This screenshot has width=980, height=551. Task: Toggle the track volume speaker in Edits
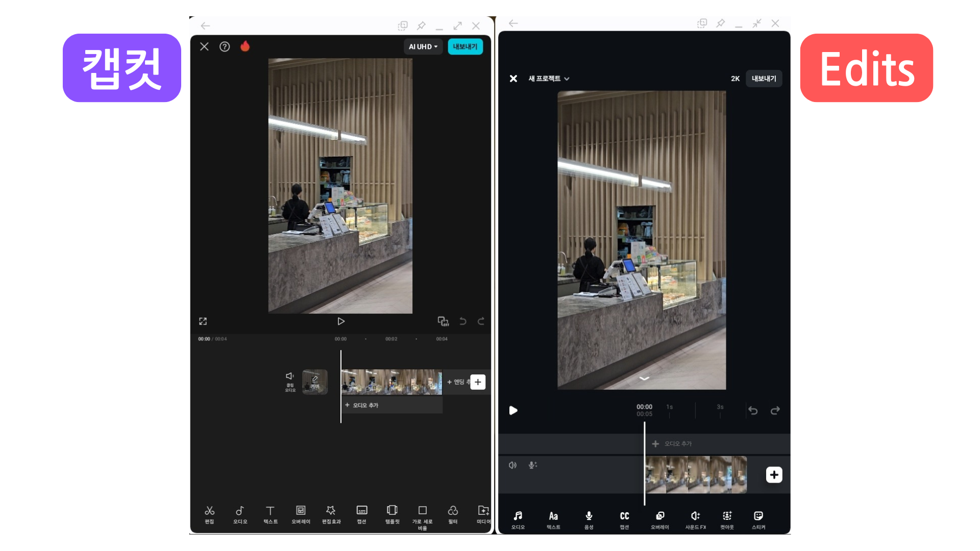(x=512, y=465)
